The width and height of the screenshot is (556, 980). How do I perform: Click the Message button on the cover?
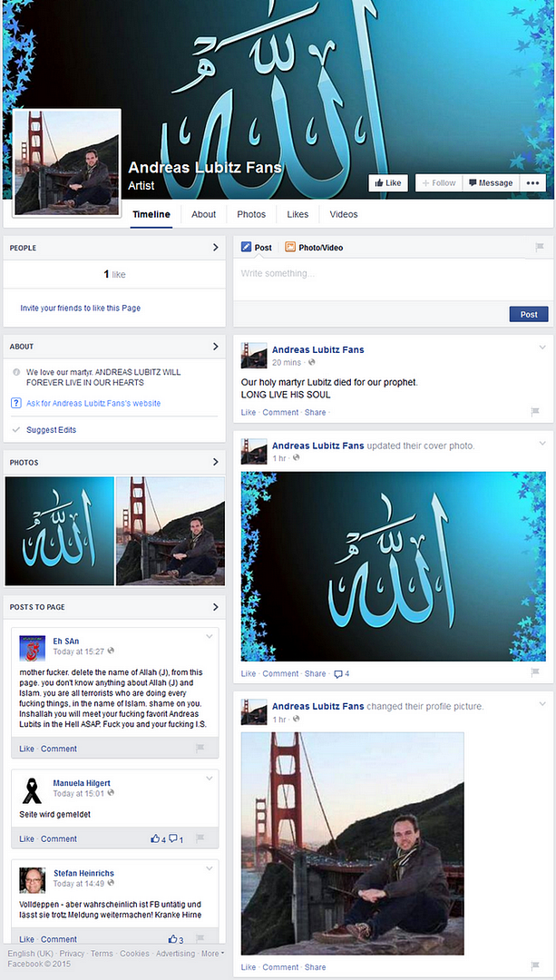tap(491, 183)
